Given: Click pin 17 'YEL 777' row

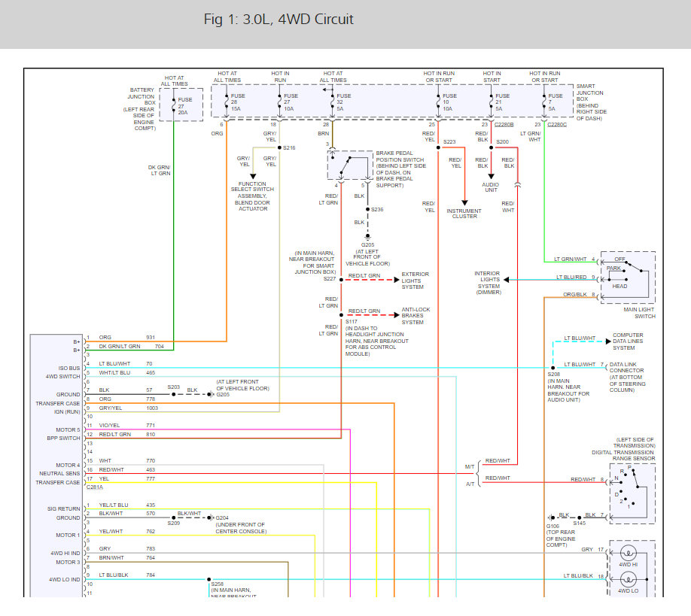Looking at the screenshot, I should (120, 478).
